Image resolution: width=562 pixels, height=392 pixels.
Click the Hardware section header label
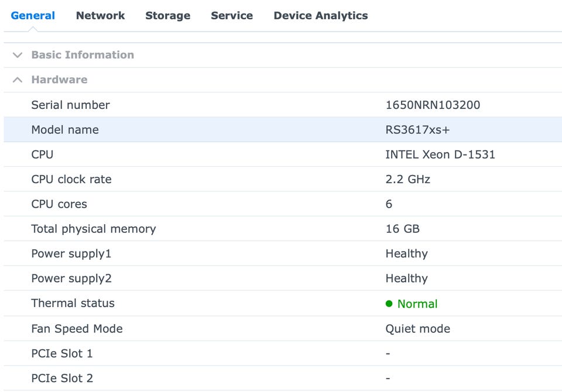[x=59, y=80]
